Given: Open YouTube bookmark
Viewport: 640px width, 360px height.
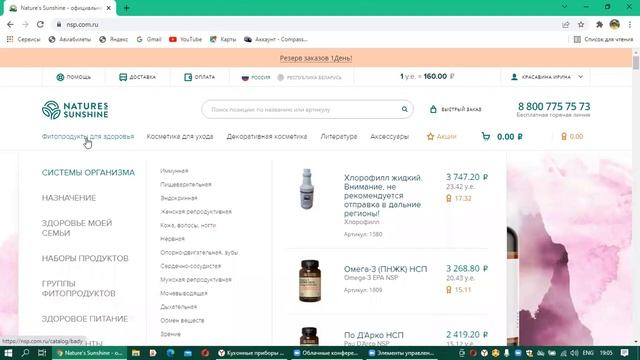Looking at the screenshot, I should (x=186, y=39).
